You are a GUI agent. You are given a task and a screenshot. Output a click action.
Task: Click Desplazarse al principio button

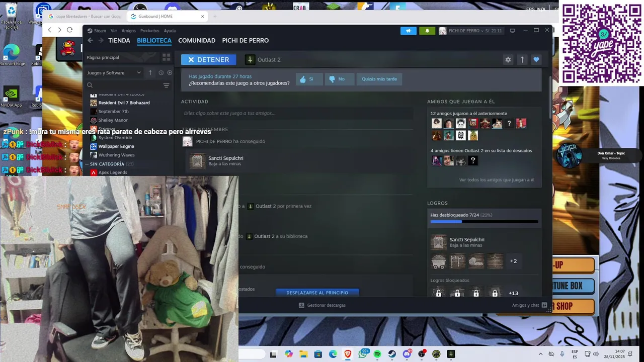[317, 293]
